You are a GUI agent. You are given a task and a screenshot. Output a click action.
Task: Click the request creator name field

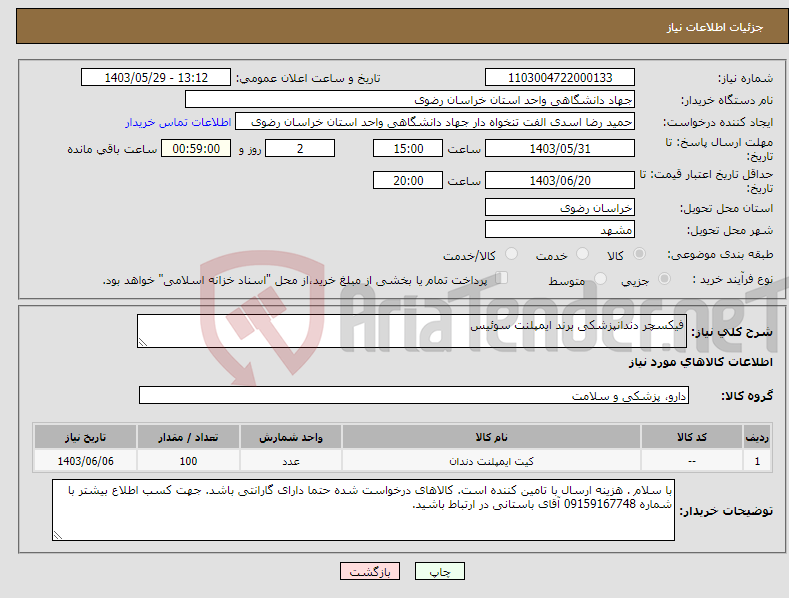(x=435, y=122)
